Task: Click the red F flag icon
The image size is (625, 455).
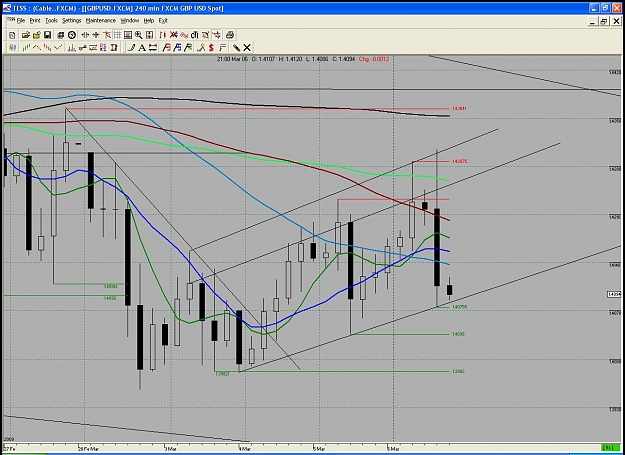Action: (x=166, y=48)
